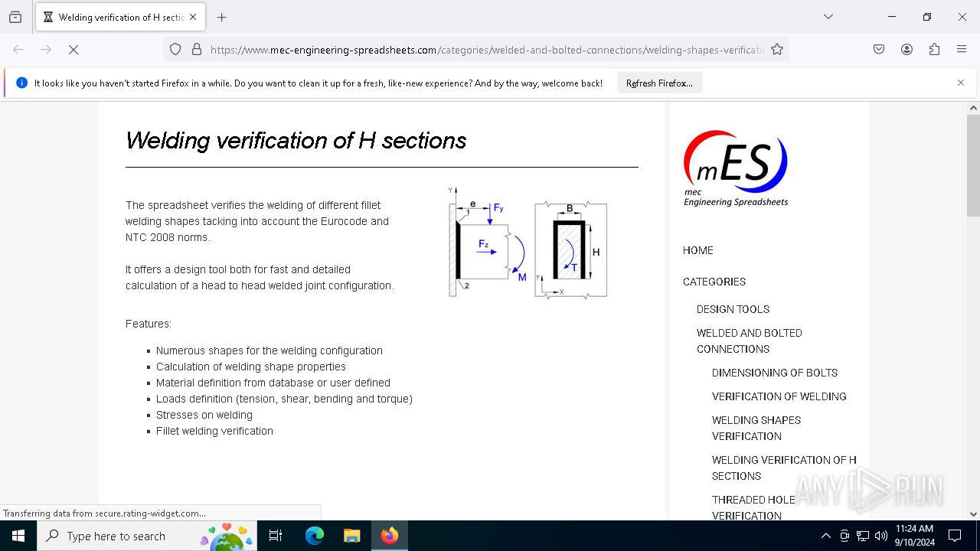The height and width of the screenshot is (551, 980).
Task: Click the welding diagram image
Action: coord(528,243)
